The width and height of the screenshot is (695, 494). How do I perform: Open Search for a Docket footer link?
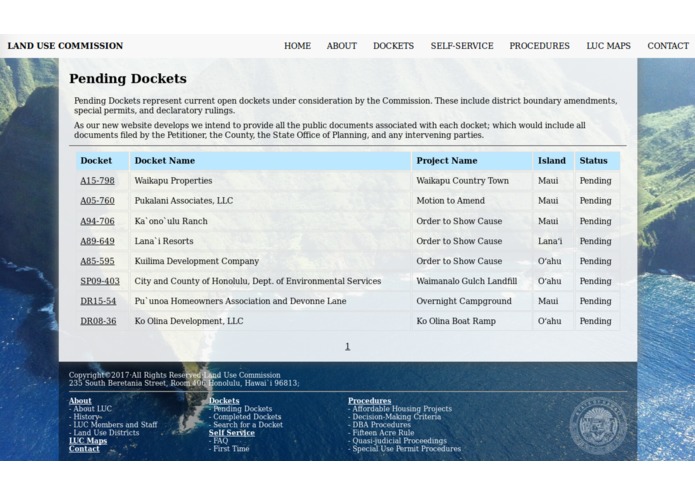tap(248, 424)
